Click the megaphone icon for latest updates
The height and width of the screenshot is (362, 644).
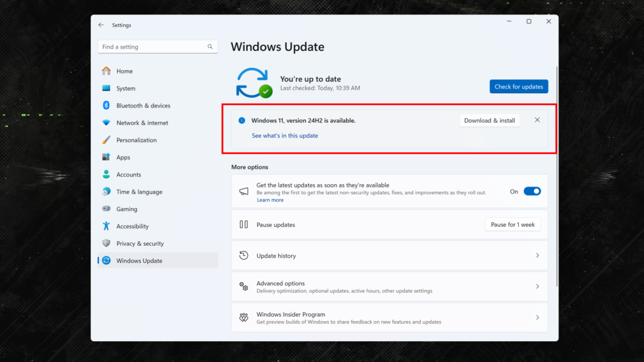pos(244,191)
